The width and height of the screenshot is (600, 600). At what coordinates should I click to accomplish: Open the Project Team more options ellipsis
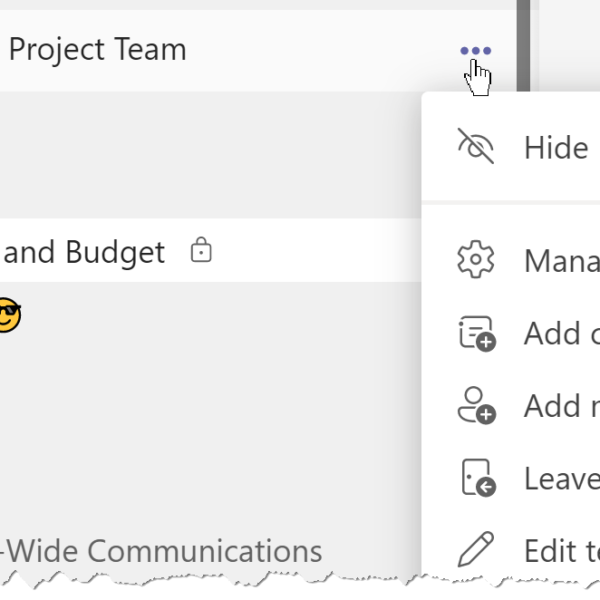coord(475,51)
